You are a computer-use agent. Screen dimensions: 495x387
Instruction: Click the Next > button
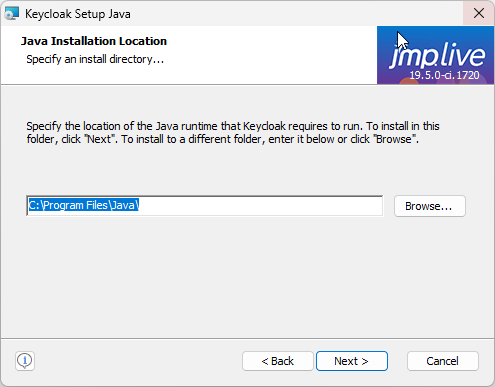click(x=352, y=361)
